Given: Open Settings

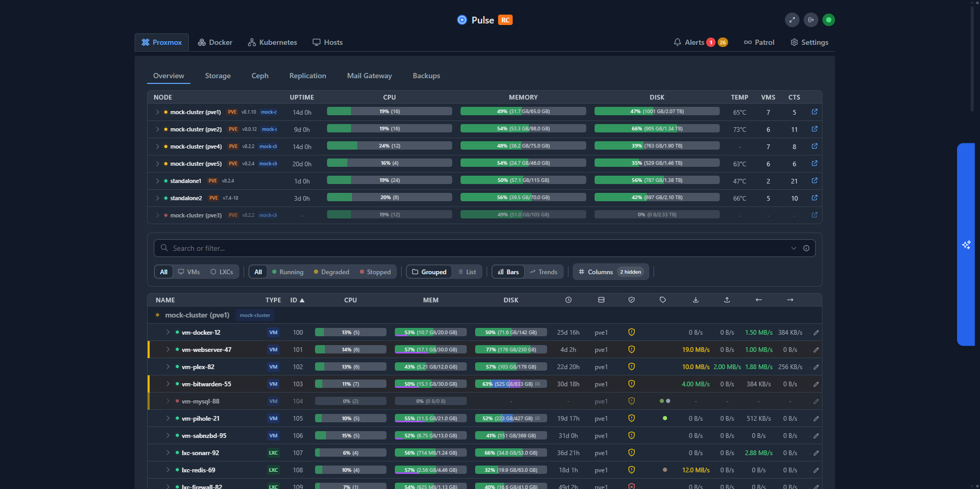Looking at the screenshot, I should (809, 42).
